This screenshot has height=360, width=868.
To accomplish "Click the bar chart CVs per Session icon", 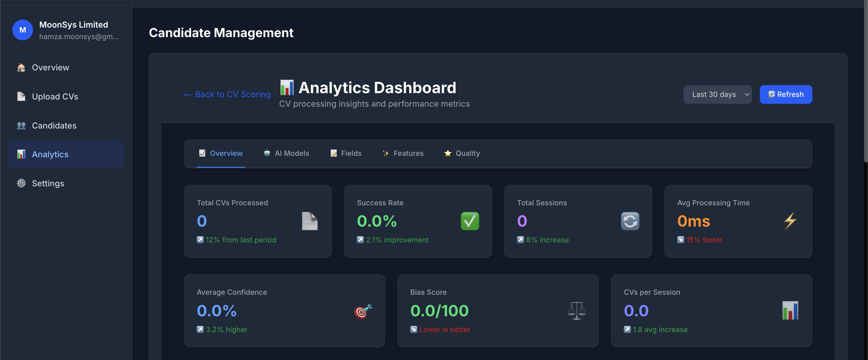I will [790, 311].
